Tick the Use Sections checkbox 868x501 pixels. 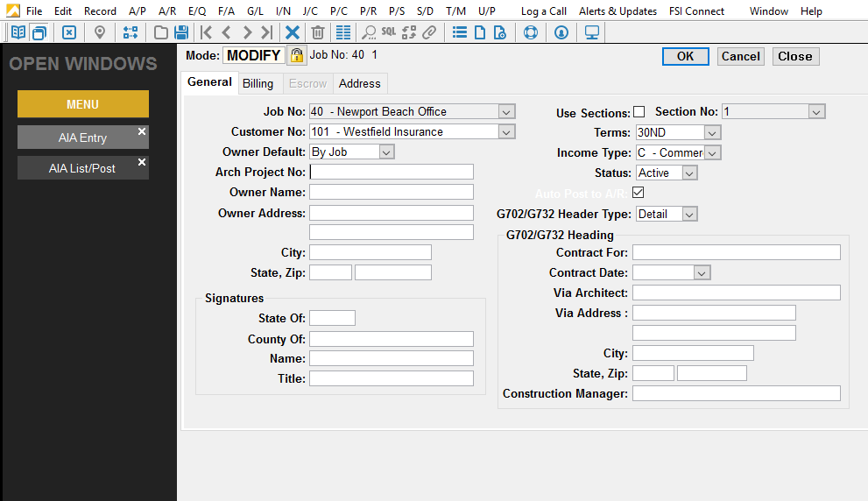click(x=639, y=112)
